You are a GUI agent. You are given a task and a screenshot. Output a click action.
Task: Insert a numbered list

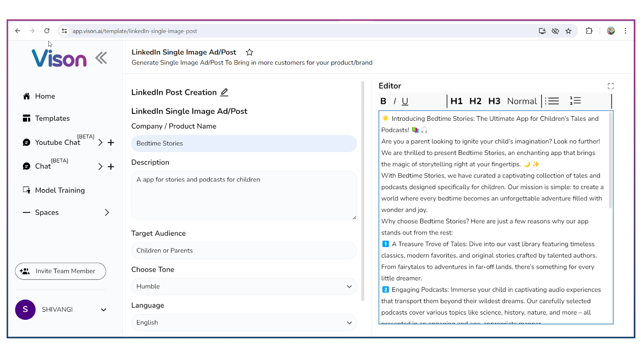coord(575,101)
